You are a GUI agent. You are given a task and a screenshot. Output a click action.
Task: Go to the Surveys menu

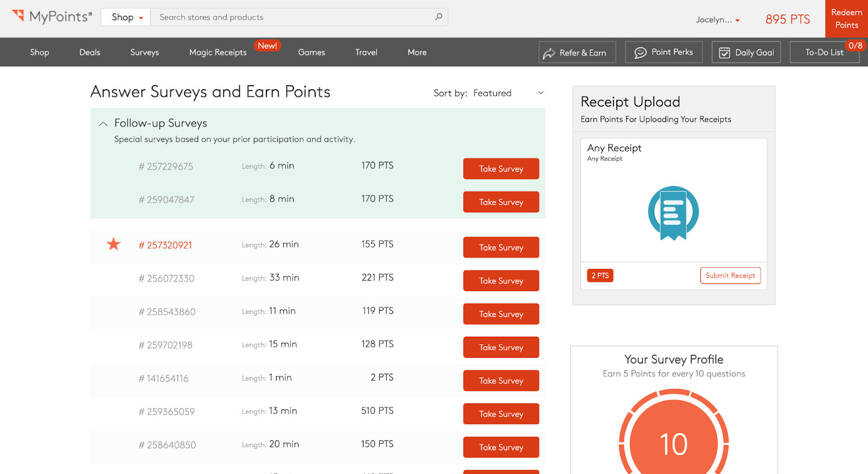click(x=144, y=52)
